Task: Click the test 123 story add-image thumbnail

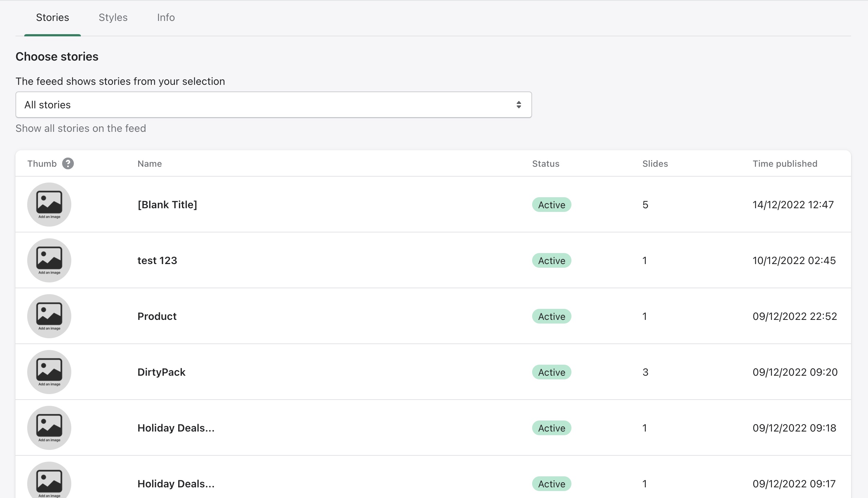Action: coord(49,260)
